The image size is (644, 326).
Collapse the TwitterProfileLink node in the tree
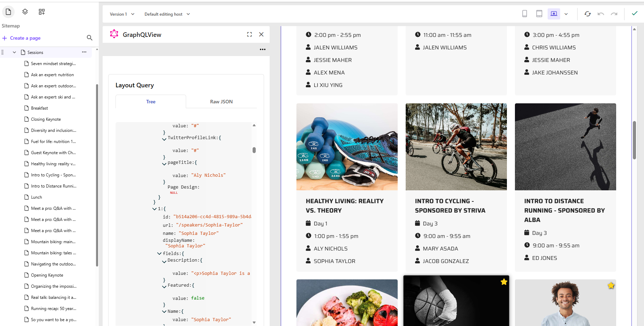[164, 139]
